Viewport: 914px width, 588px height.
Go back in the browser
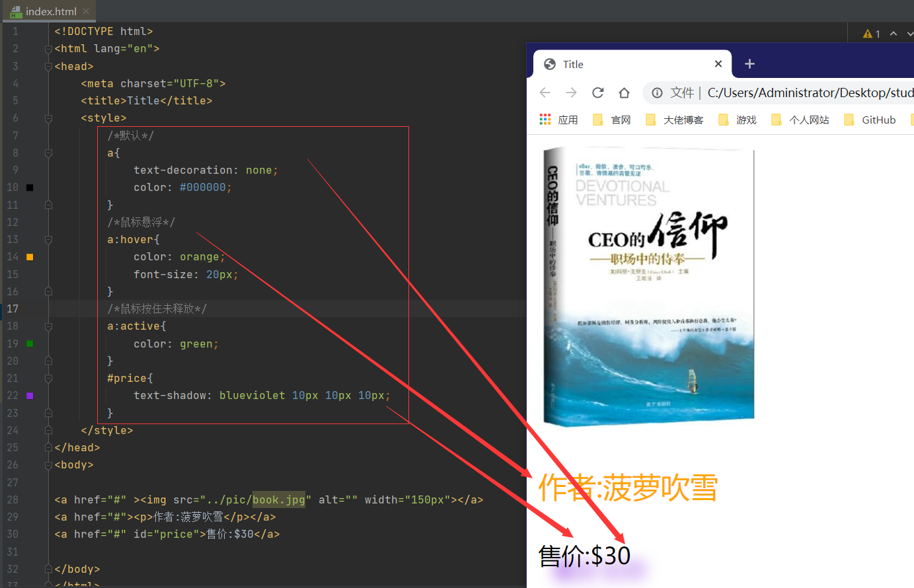(x=545, y=92)
